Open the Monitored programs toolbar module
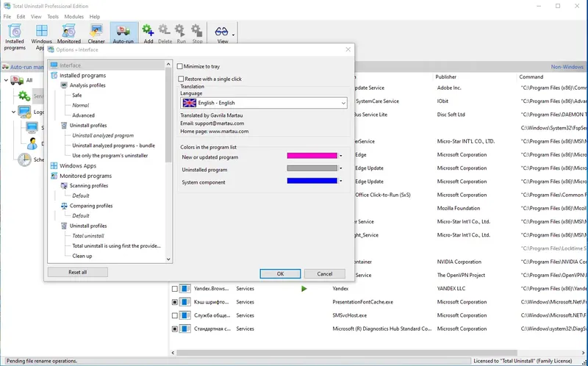The height and width of the screenshot is (366, 588). point(69,35)
